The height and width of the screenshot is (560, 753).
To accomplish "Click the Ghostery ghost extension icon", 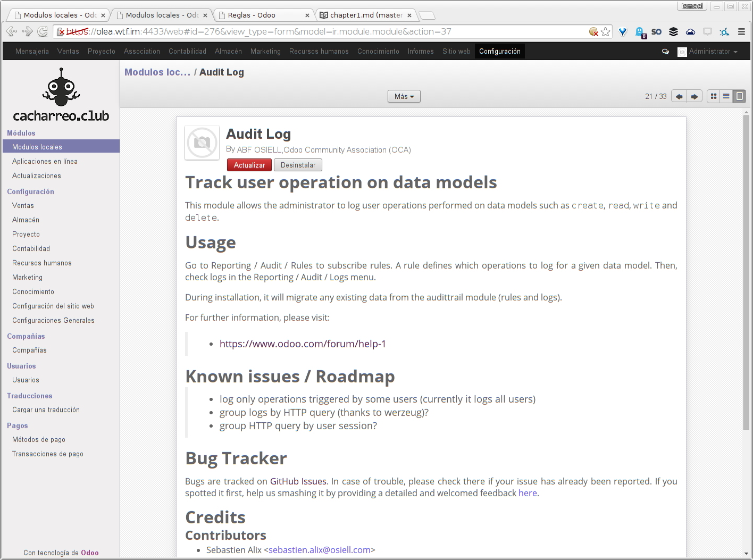I will tap(639, 32).
